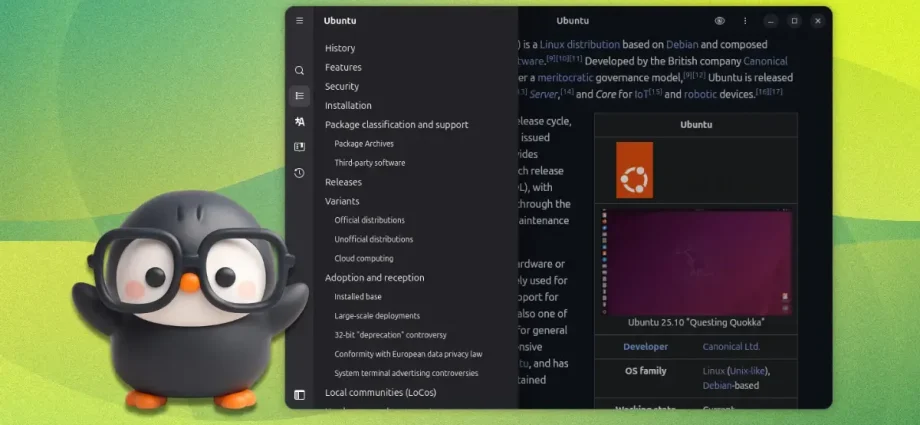Image resolution: width=920 pixels, height=425 pixels.
Task: Open Adoption and reception section
Action: [374, 278]
